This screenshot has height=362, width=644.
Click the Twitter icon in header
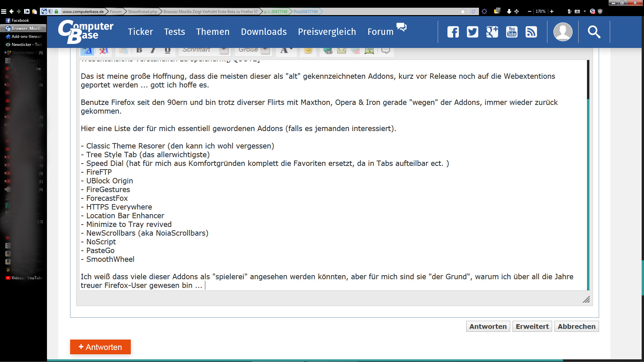[472, 32]
